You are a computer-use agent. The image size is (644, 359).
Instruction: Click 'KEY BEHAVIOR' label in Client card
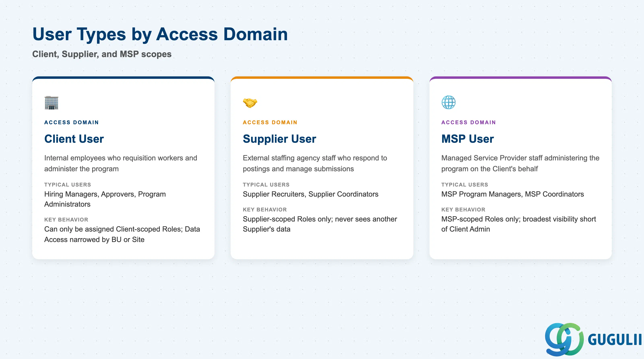point(66,220)
